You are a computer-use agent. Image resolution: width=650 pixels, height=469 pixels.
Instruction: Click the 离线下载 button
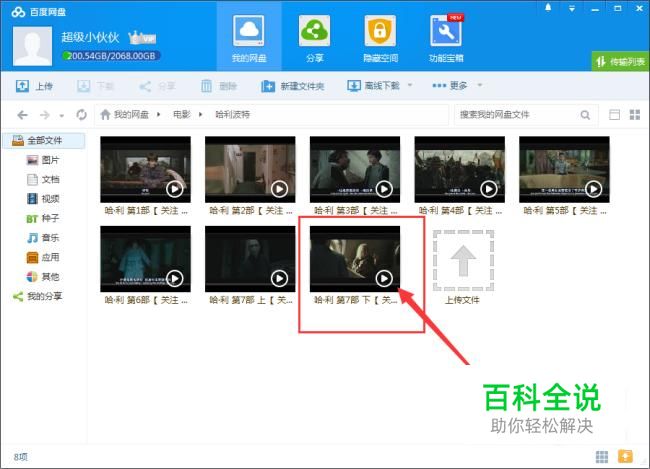coord(373,86)
